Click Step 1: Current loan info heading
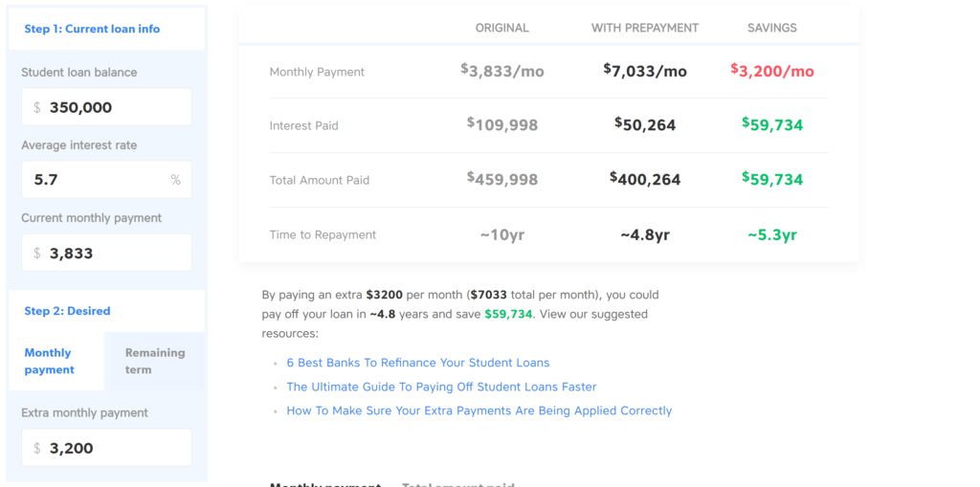 tap(92, 29)
